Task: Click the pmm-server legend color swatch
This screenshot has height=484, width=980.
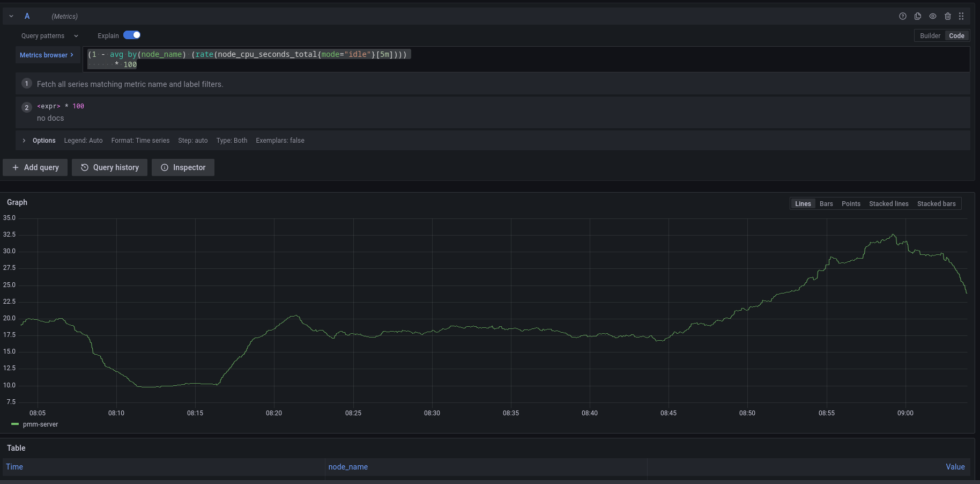Action: (15, 424)
